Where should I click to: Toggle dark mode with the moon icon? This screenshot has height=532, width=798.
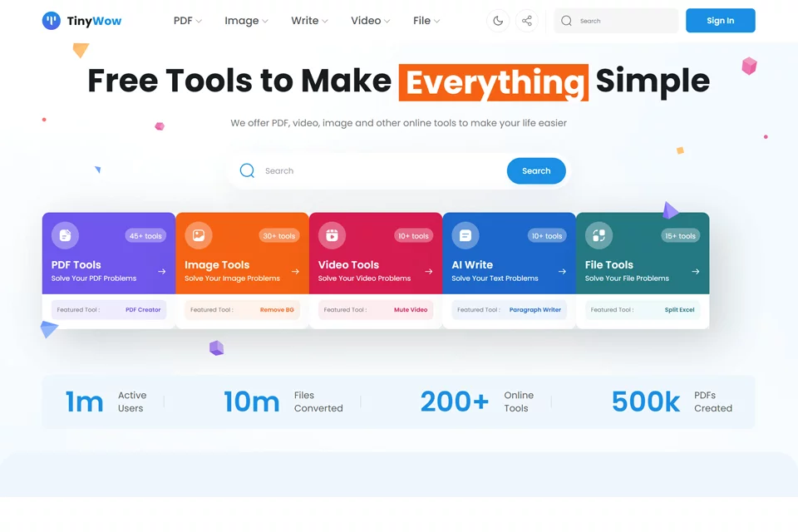(x=498, y=21)
